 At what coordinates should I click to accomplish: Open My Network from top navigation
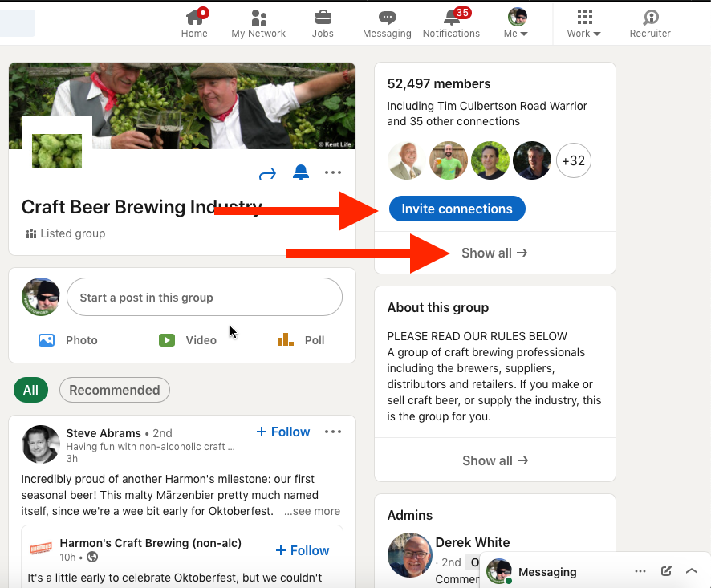coord(258,23)
